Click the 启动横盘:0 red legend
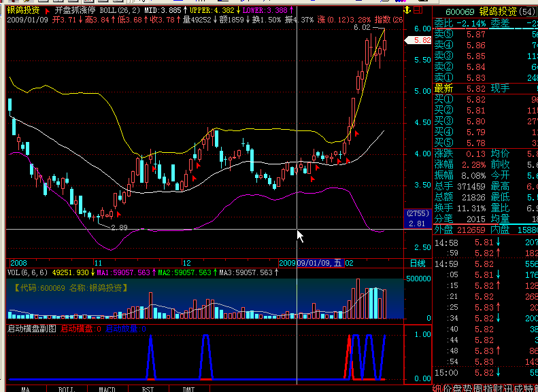Image resolution: width=538 pixels, height=392 pixels. pyautogui.click(x=81, y=329)
